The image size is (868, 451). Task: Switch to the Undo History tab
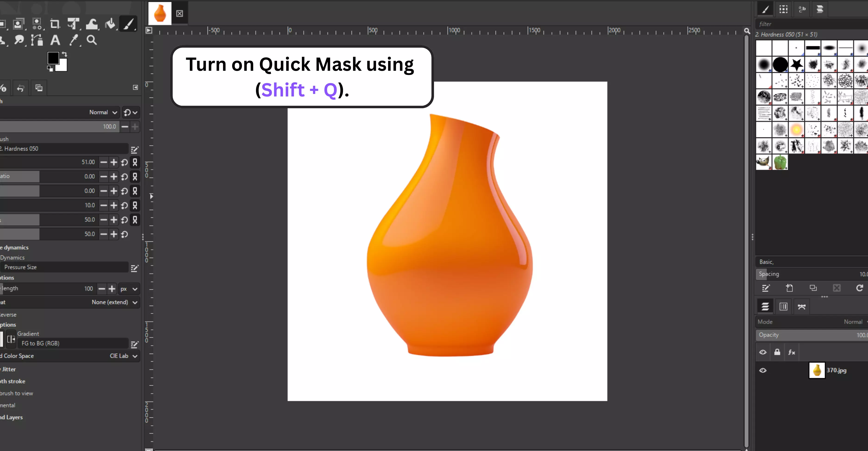tap(21, 88)
